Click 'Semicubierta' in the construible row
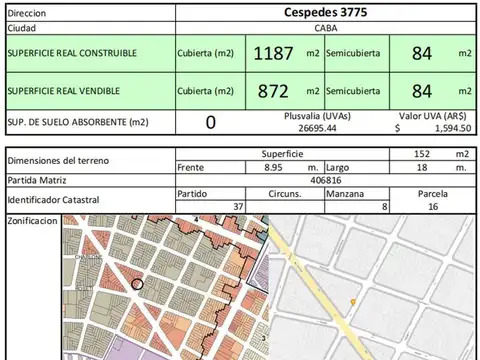Screen dimensions: 480x360 pyautogui.click(x=353, y=53)
